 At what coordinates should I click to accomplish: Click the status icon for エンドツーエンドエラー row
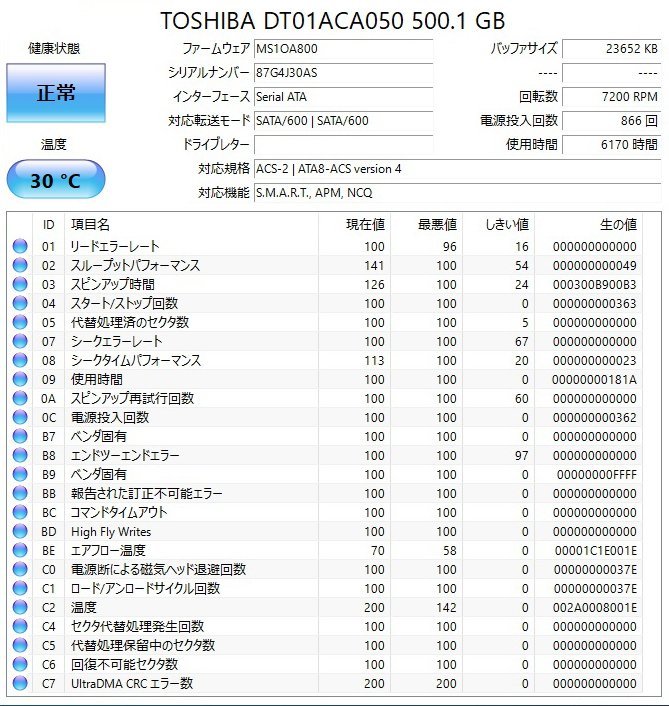coord(20,455)
